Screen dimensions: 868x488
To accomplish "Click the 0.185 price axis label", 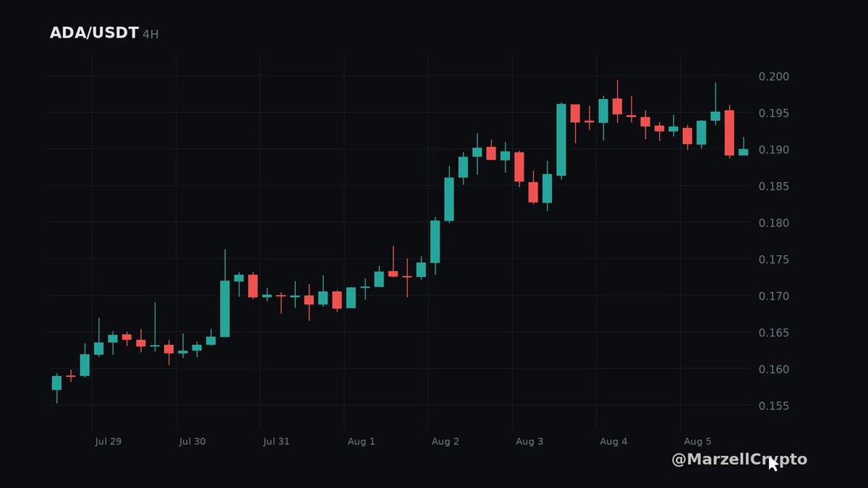I will click(774, 187).
